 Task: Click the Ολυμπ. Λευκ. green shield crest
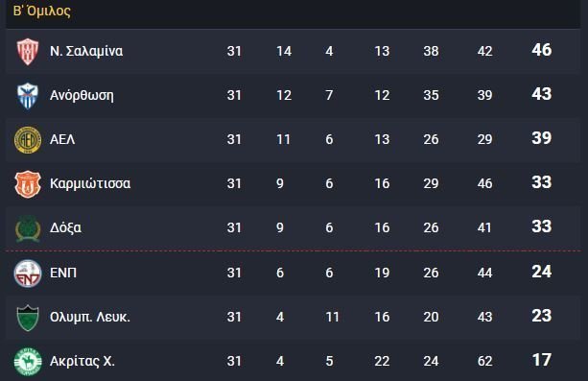pyautogui.click(x=28, y=318)
